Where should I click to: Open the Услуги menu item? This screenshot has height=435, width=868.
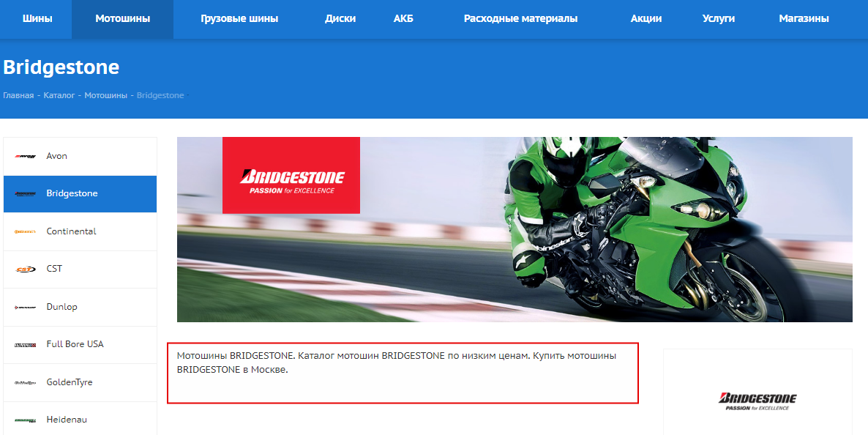click(x=719, y=18)
